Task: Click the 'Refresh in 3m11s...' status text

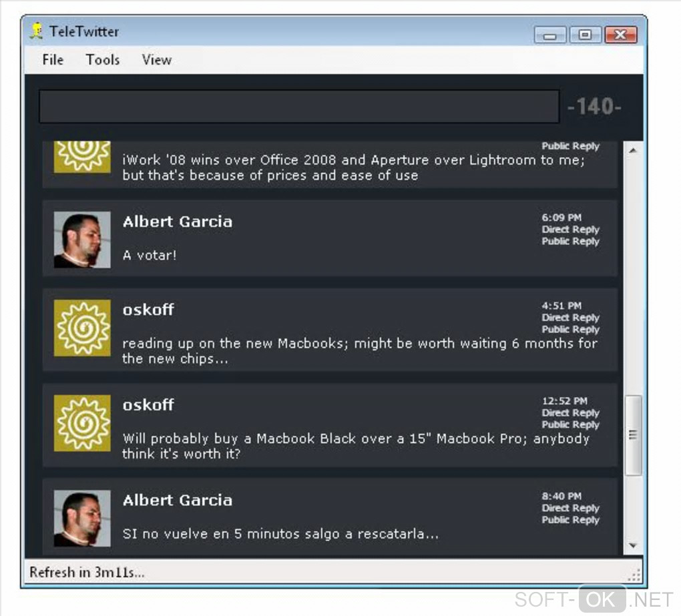Action: click(87, 572)
